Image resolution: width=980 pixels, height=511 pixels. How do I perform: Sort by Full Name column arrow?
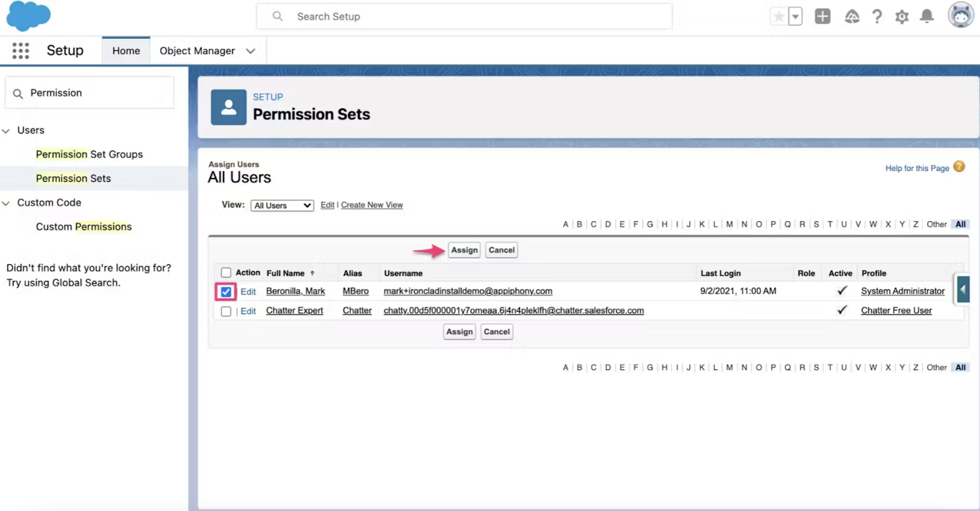point(312,273)
